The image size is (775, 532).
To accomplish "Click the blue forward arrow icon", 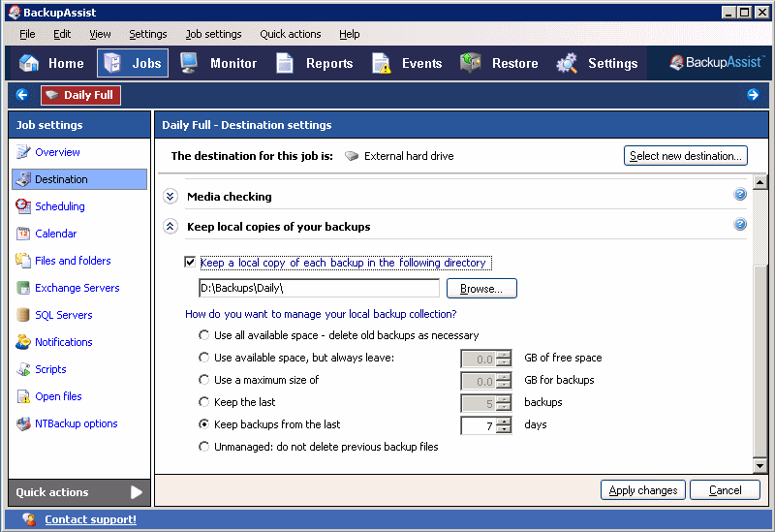I will pos(753,94).
